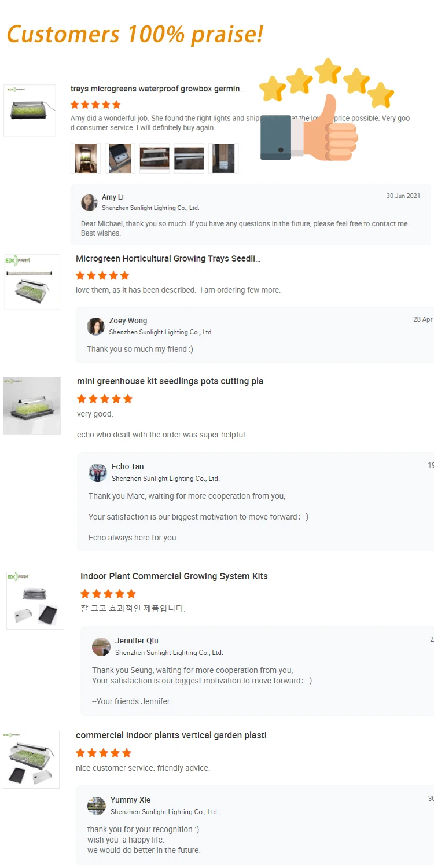
Task: Open Zoey Wong's profile avatar
Action: [95, 326]
